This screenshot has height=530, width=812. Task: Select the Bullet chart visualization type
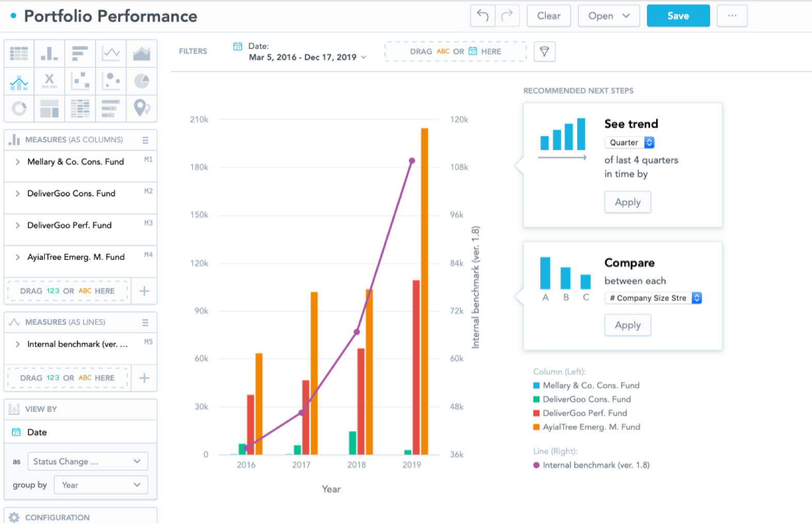(111, 108)
